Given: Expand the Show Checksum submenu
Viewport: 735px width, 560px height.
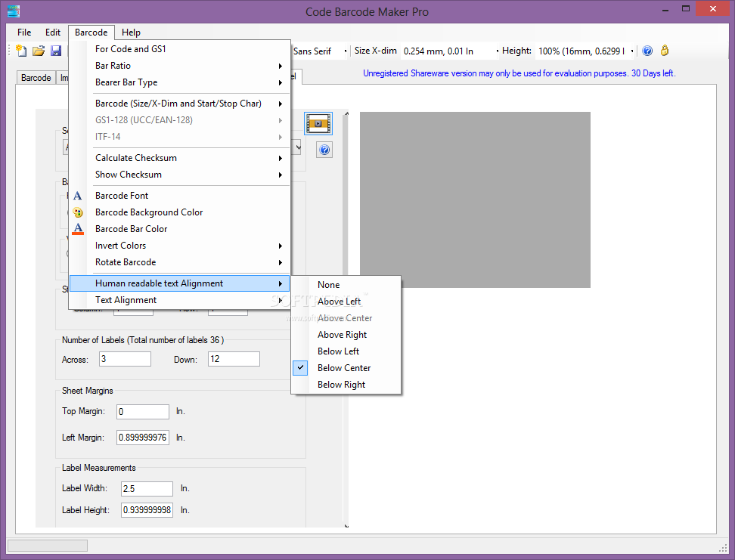Looking at the screenshot, I should 179,175.
